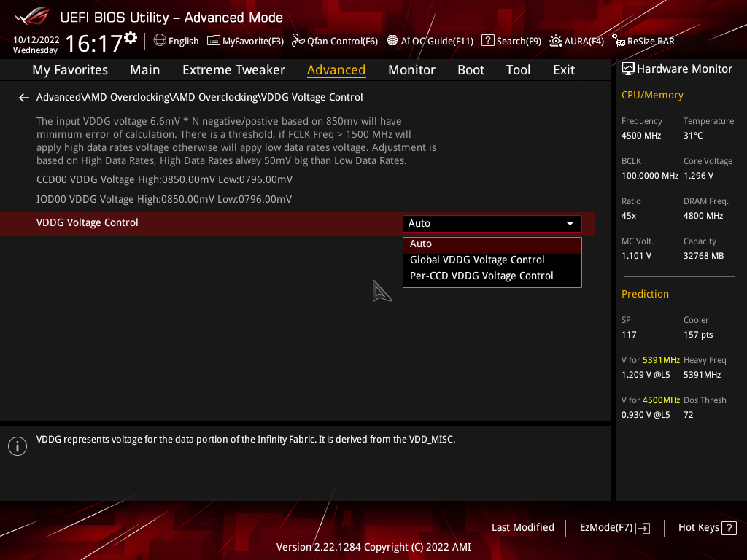The image size is (747, 560).
Task: Go back using the left arrow icon
Action: coord(24,98)
